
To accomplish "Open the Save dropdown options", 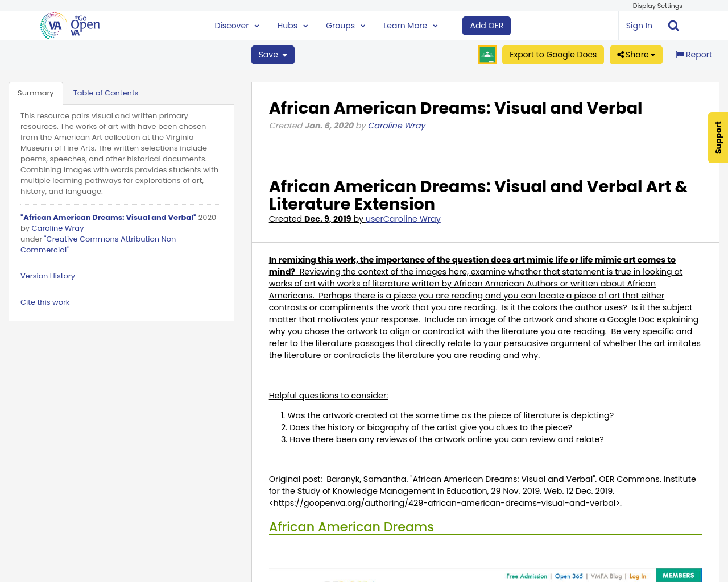I will (272, 55).
